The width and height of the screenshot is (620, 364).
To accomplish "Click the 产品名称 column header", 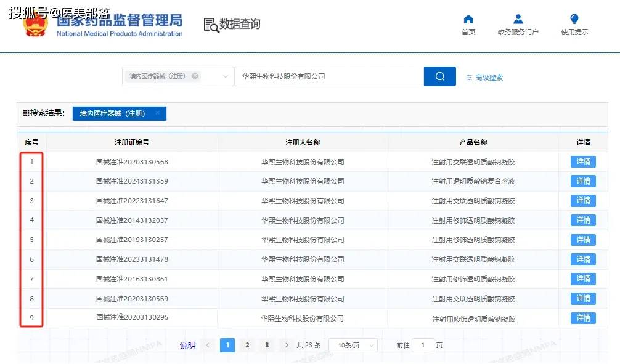I will [473, 142].
